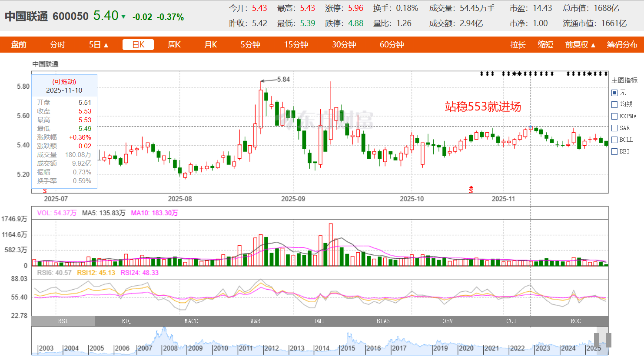Screen dimensions: 644x364
Task: Click the RSI24: 48.33 reading
Action: coord(139,273)
